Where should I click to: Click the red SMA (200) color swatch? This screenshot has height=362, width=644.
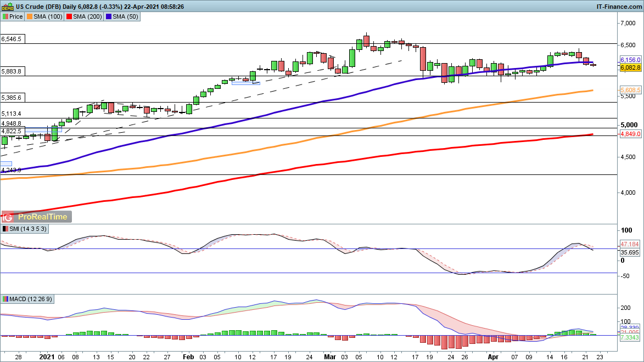[x=70, y=16]
